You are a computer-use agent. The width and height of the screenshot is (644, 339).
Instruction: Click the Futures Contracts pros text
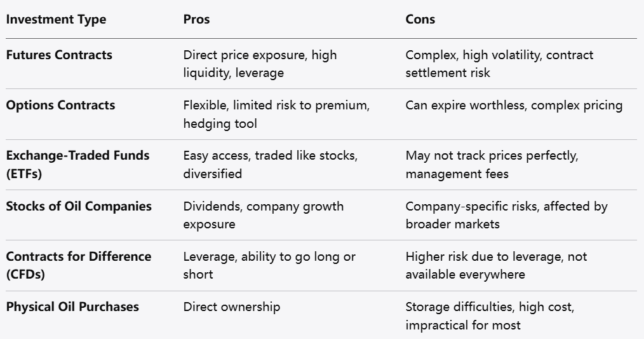(x=260, y=64)
